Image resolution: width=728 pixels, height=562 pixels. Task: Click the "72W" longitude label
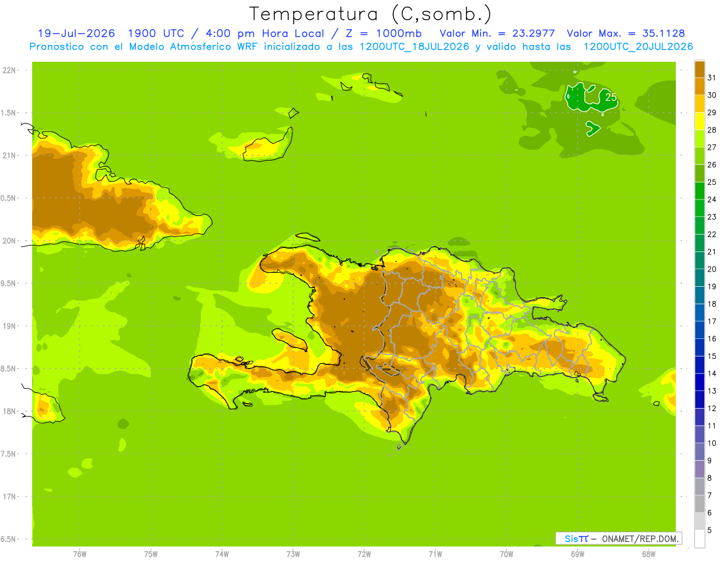(x=364, y=554)
